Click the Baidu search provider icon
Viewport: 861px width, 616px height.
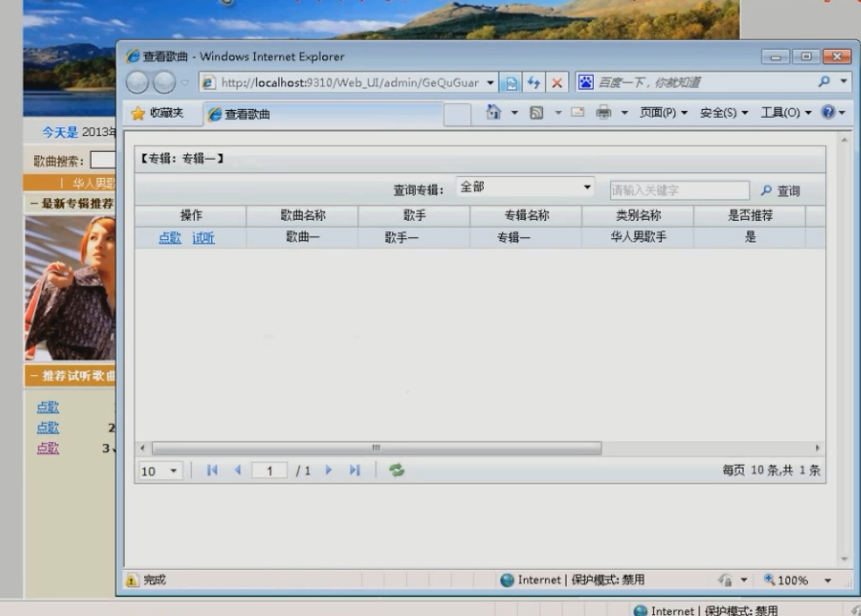(586, 82)
